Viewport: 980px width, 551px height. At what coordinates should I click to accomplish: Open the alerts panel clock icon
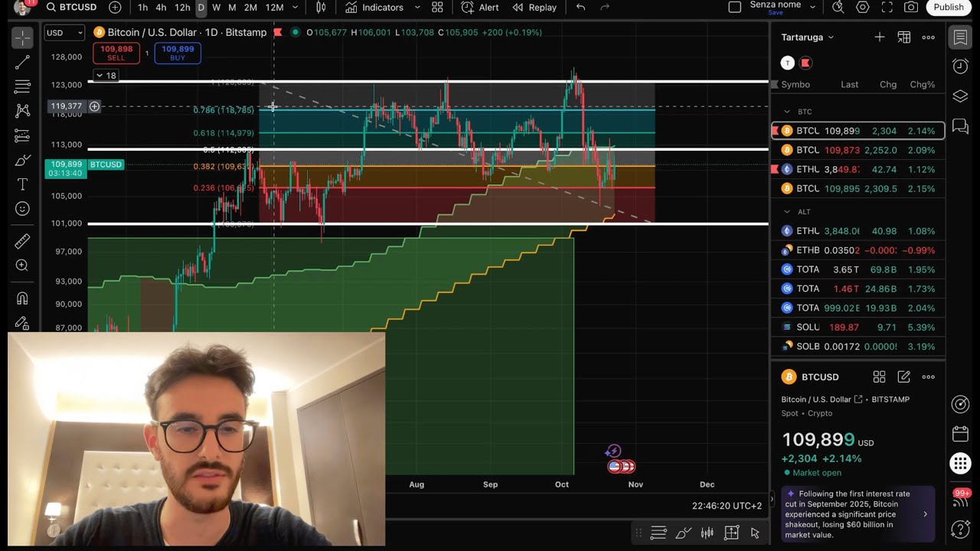tap(960, 67)
